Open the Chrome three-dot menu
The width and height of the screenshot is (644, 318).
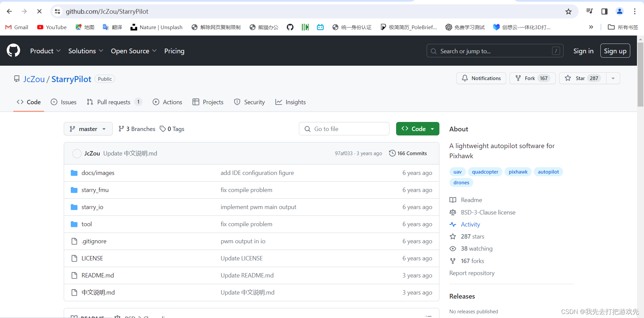pyautogui.click(x=635, y=11)
